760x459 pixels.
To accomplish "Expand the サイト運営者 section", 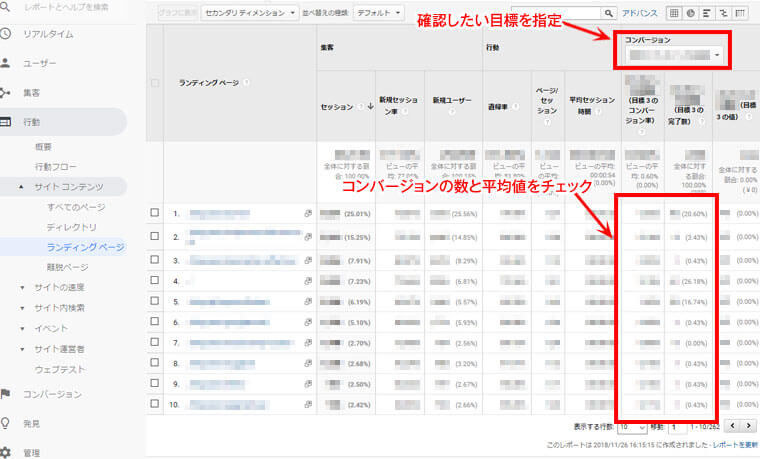I will click(22, 349).
